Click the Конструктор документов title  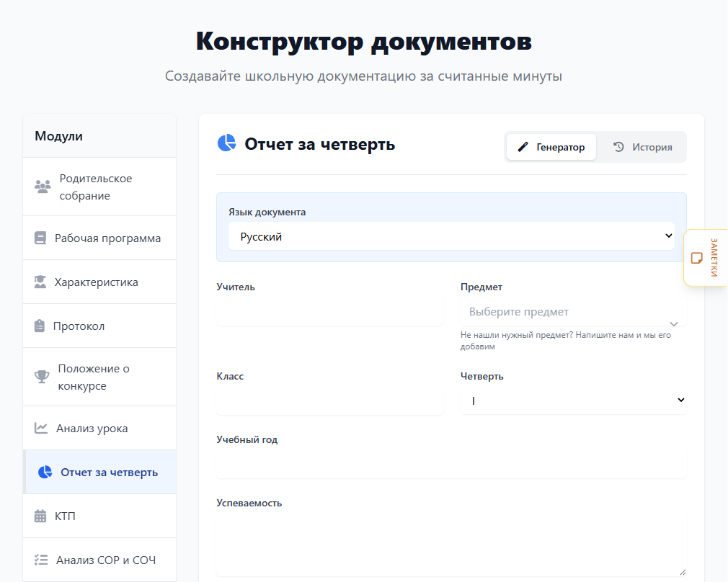[363, 41]
